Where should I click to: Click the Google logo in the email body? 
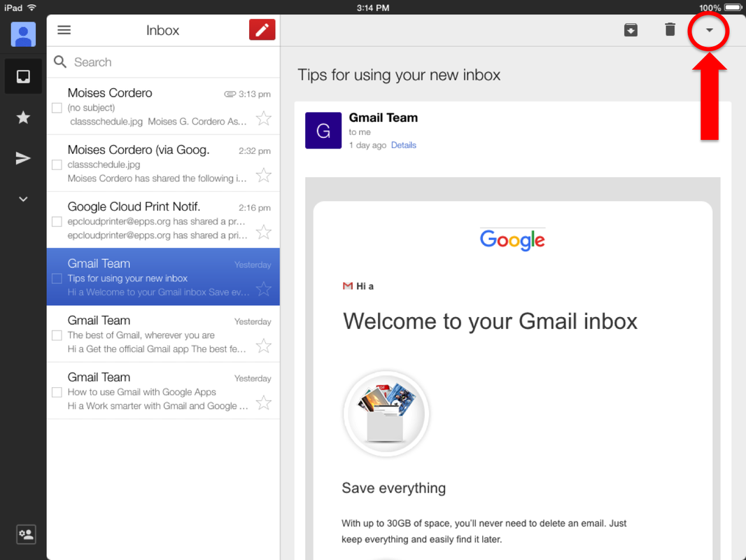point(512,240)
